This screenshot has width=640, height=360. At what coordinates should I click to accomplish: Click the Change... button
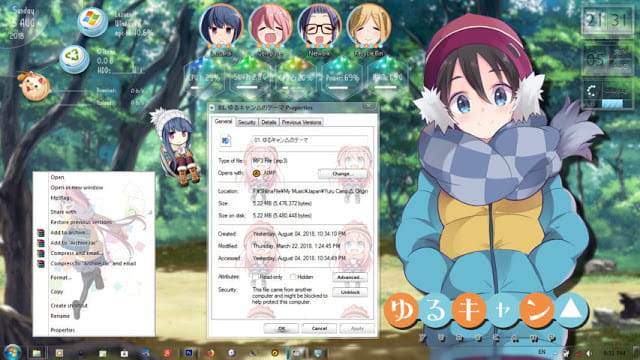click(342, 173)
